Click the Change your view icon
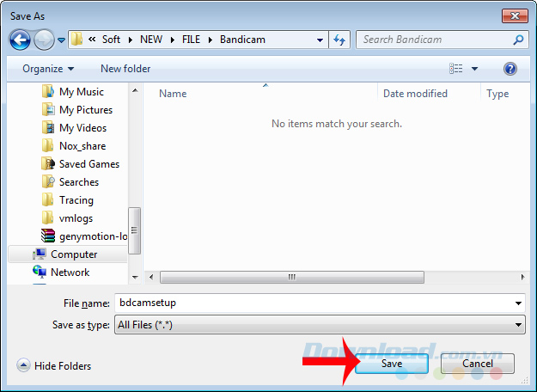The height and width of the screenshot is (392, 537). pos(456,69)
